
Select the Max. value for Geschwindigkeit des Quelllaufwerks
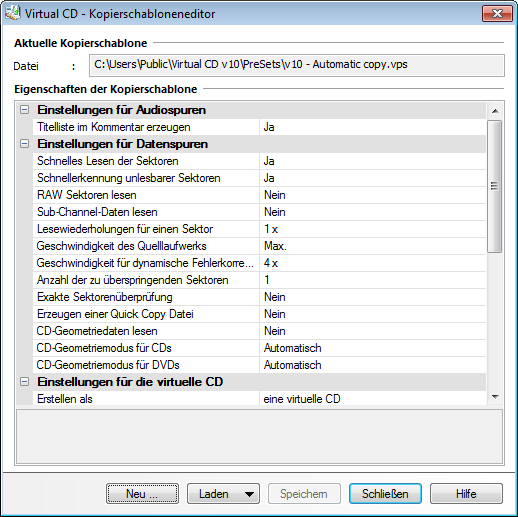click(275, 246)
